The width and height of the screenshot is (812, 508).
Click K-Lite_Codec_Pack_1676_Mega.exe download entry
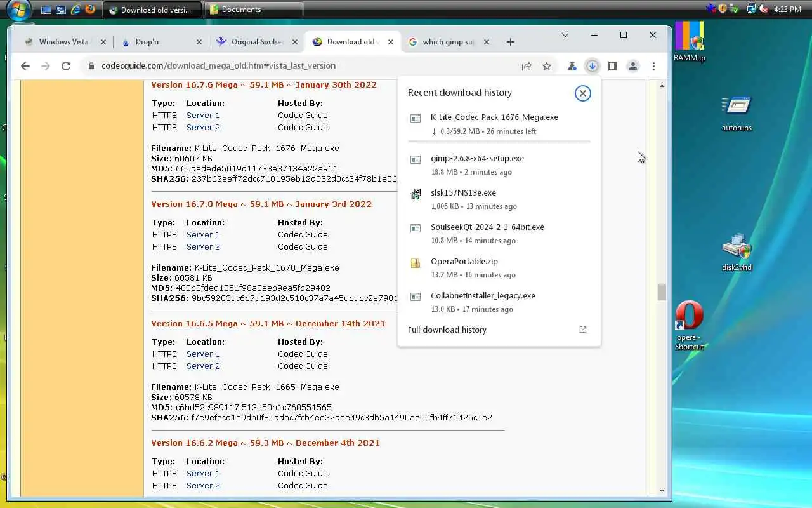(x=499, y=124)
